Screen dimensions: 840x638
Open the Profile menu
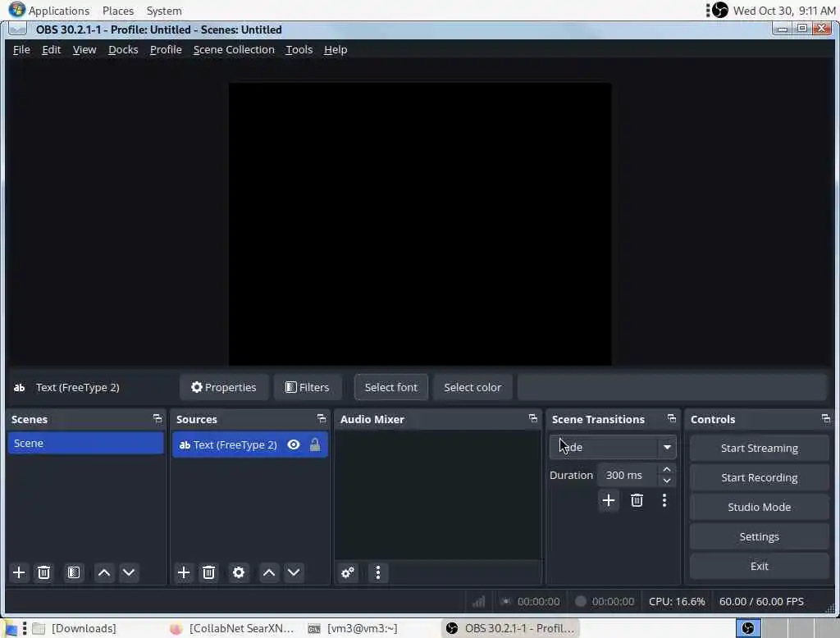[x=166, y=49]
